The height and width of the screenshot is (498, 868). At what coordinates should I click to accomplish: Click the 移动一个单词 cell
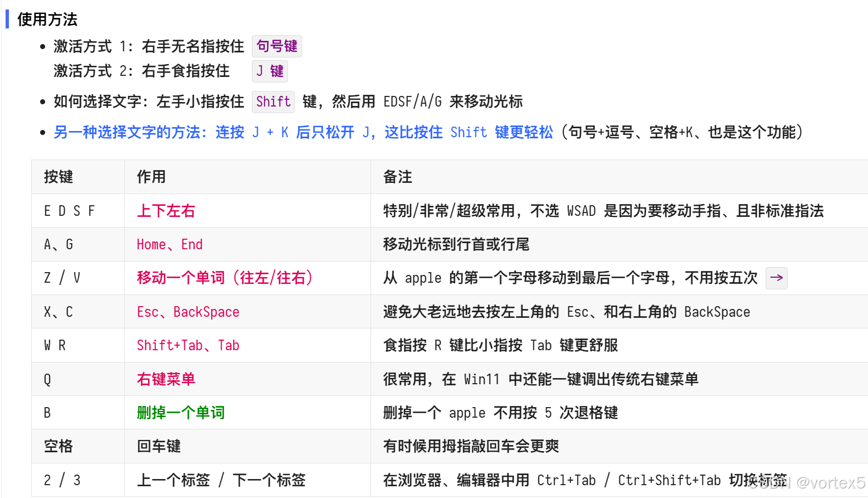[x=247, y=278]
